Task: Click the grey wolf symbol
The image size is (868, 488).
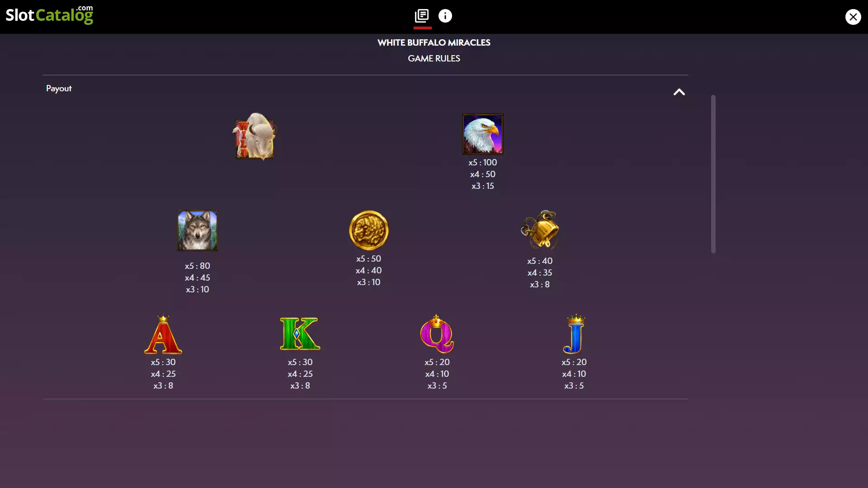Action: [197, 230]
